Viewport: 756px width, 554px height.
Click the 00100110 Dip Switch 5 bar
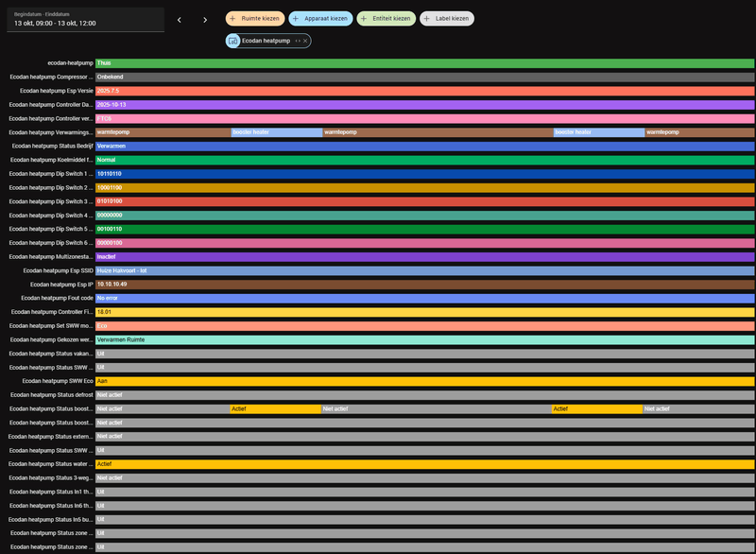[424, 229]
